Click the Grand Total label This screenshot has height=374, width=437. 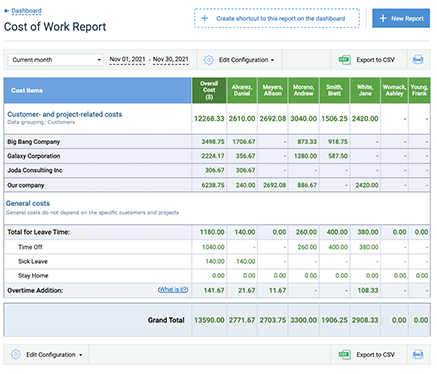click(x=166, y=320)
